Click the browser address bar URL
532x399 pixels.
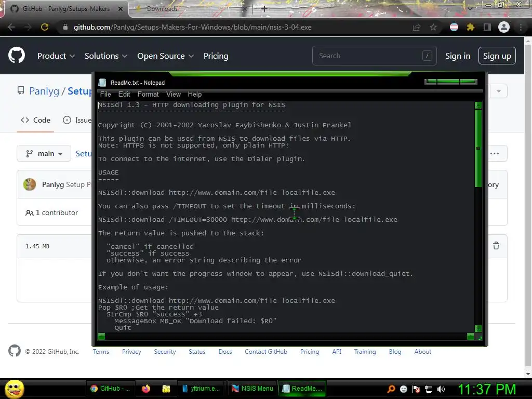point(192,27)
